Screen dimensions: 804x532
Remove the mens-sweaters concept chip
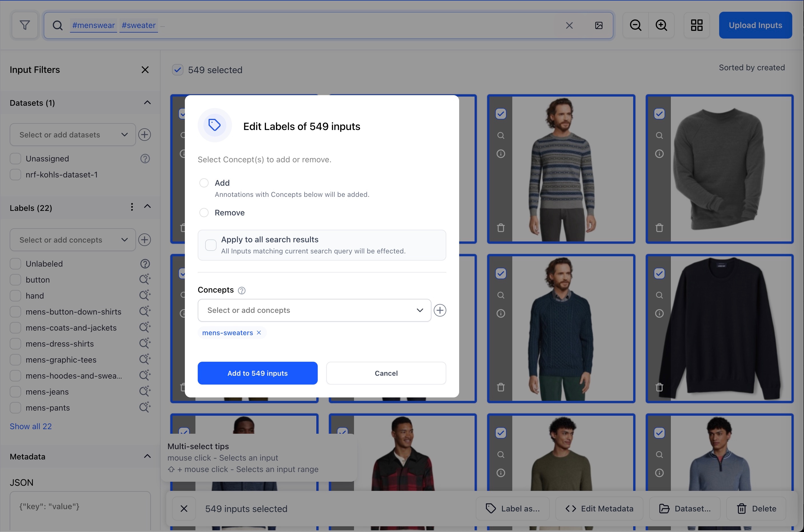[259, 333]
